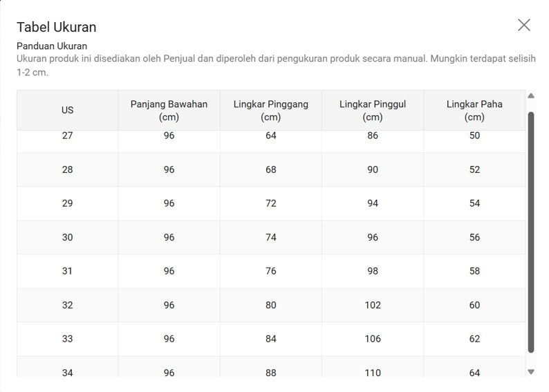Click hip value 106 in row 33

click(373, 339)
